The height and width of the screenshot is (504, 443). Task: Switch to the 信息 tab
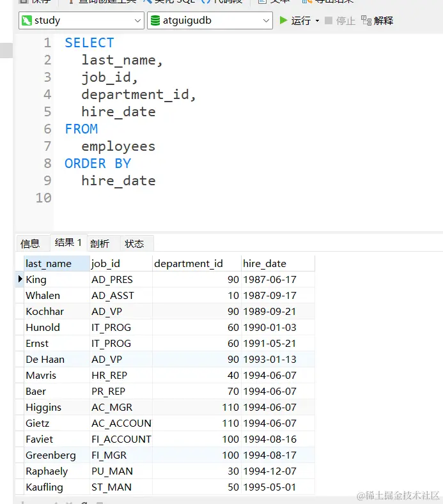pyautogui.click(x=30, y=243)
